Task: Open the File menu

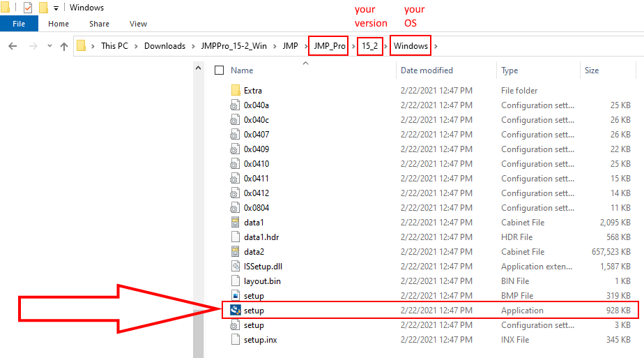Action: (19, 24)
